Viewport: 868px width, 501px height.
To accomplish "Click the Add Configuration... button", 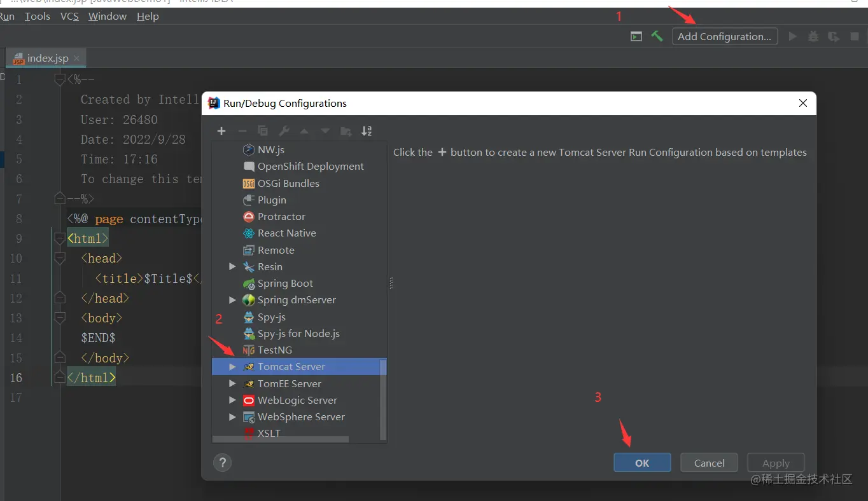I will point(725,36).
